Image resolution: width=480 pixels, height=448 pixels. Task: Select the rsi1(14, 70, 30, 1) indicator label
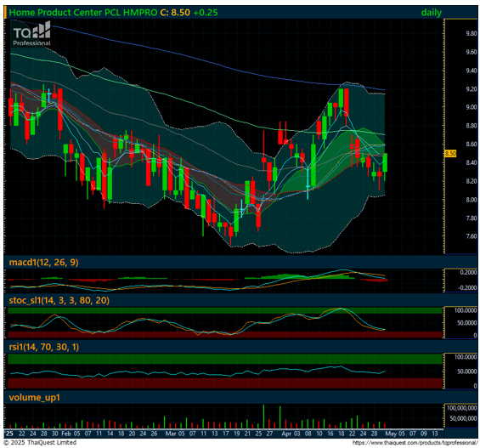(44, 347)
